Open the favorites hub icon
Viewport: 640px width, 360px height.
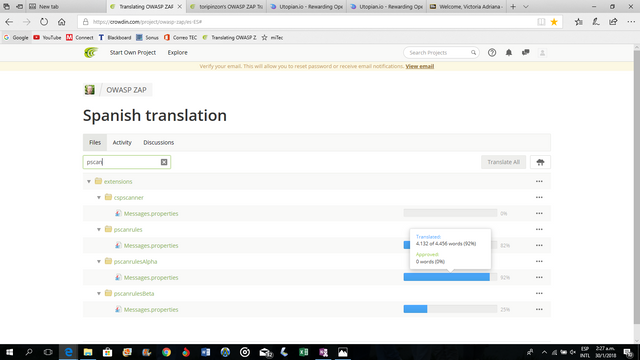[578, 22]
